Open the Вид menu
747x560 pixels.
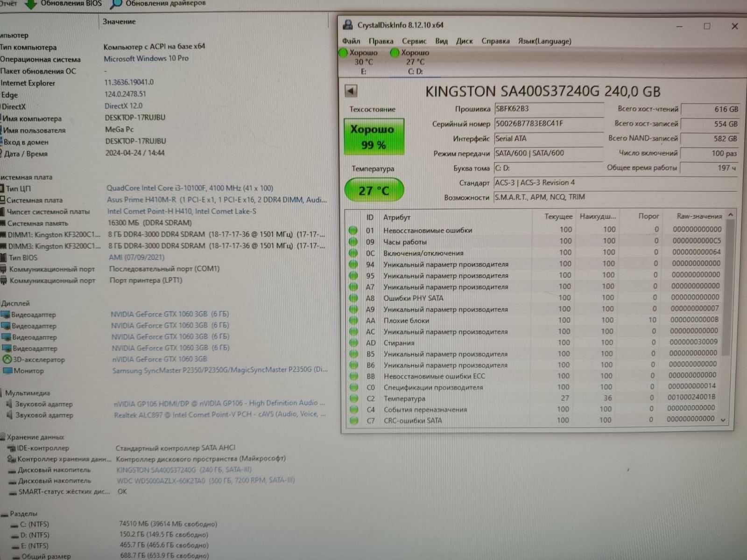pyautogui.click(x=442, y=41)
